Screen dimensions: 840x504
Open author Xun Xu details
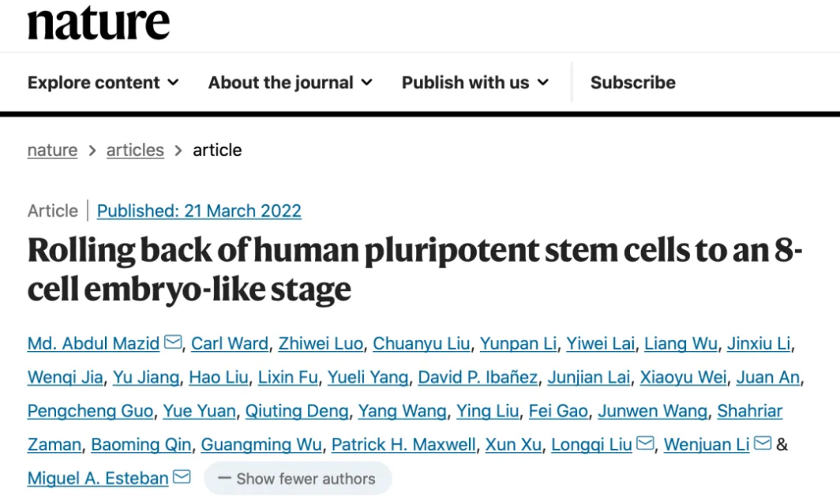coord(513,445)
